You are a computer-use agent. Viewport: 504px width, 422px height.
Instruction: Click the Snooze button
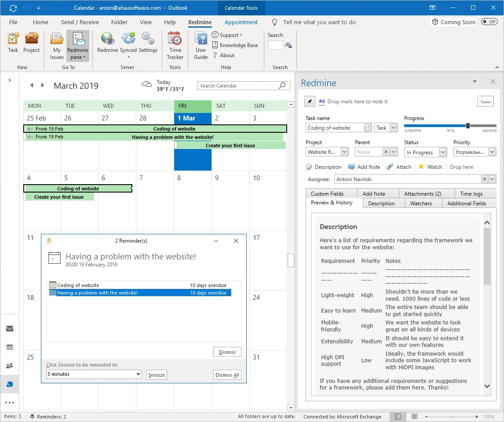157,375
